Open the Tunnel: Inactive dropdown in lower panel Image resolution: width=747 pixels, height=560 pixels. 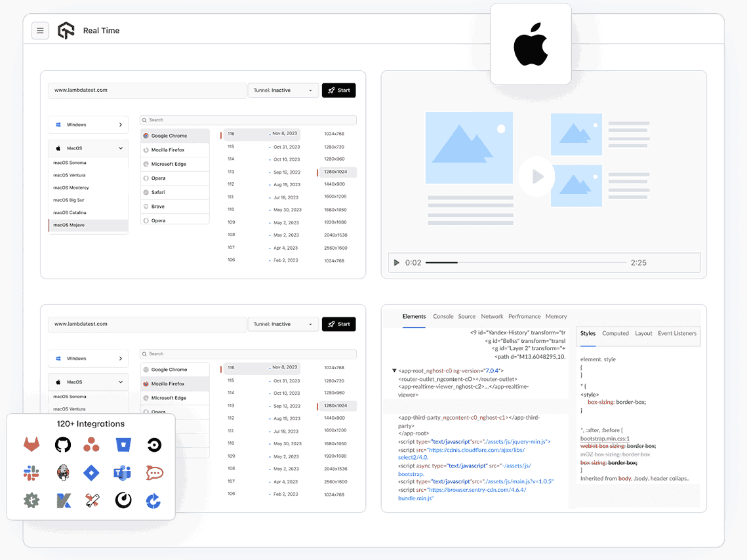click(283, 325)
